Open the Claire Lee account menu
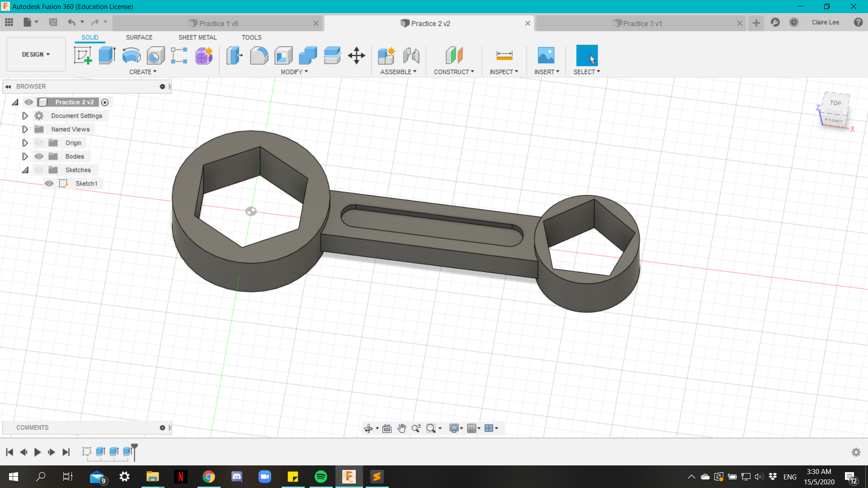The height and width of the screenshot is (488, 868). (x=826, y=23)
